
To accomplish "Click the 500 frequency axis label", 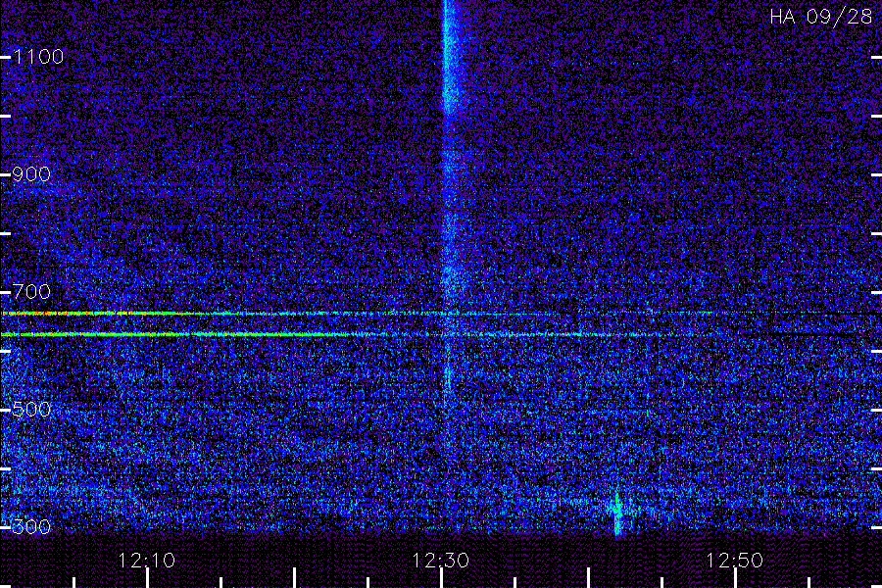I will (x=31, y=410).
